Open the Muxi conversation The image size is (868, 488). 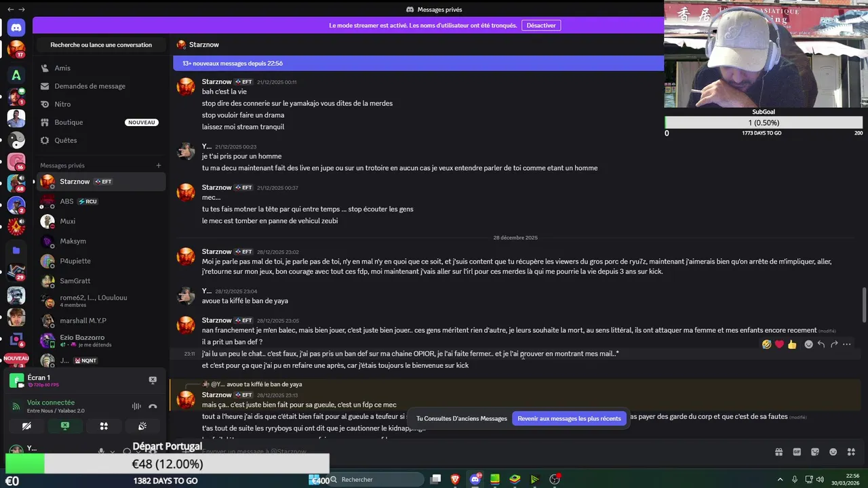pos(100,221)
